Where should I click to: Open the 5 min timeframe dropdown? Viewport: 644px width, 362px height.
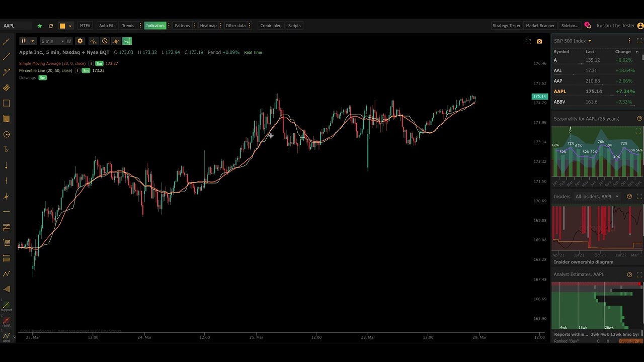pos(53,41)
